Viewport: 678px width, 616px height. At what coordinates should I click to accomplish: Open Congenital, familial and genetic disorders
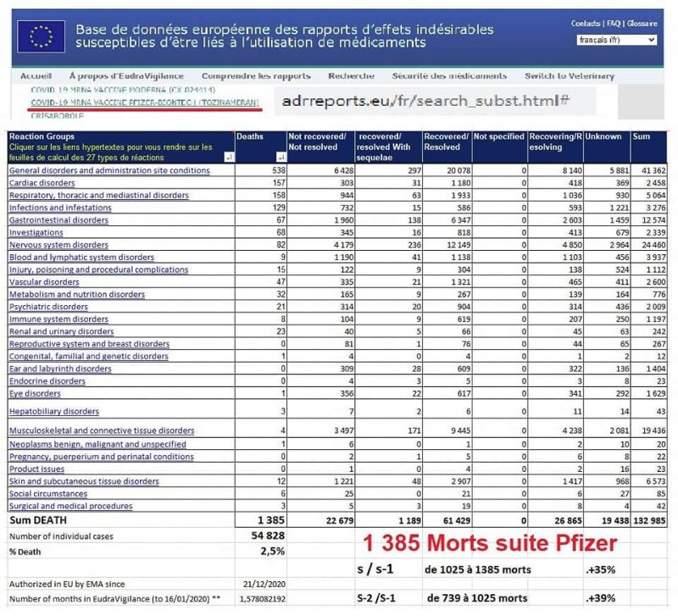point(89,356)
